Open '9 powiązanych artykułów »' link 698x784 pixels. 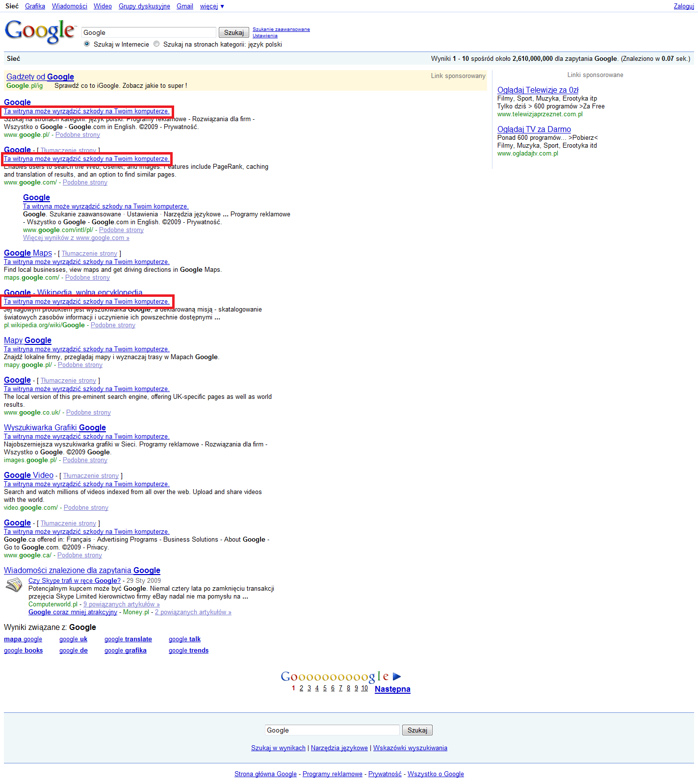pyautogui.click(x=122, y=604)
